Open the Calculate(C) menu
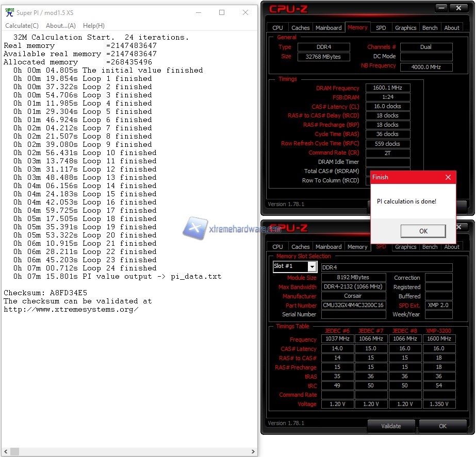476x457 pixels. [22, 26]
